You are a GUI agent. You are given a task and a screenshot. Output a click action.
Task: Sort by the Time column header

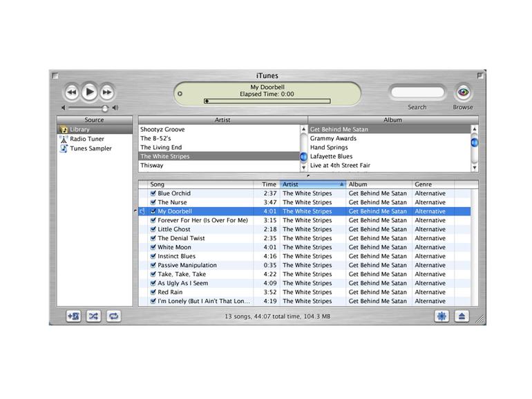click(267, 184)
